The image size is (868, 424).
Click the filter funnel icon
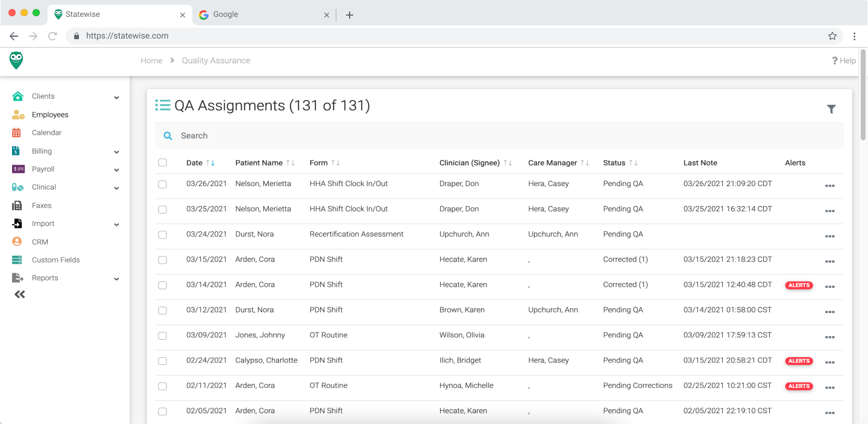click(x=831, y=109)
